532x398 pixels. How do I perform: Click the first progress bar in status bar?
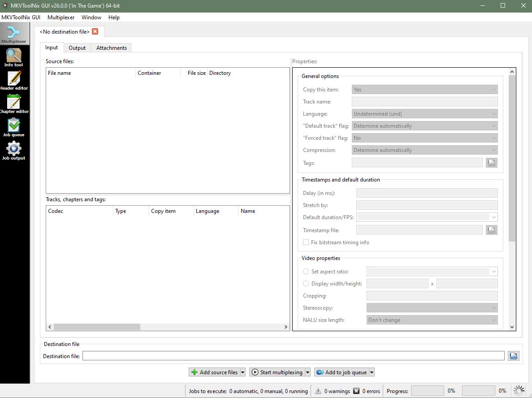[x=428, y=391]
